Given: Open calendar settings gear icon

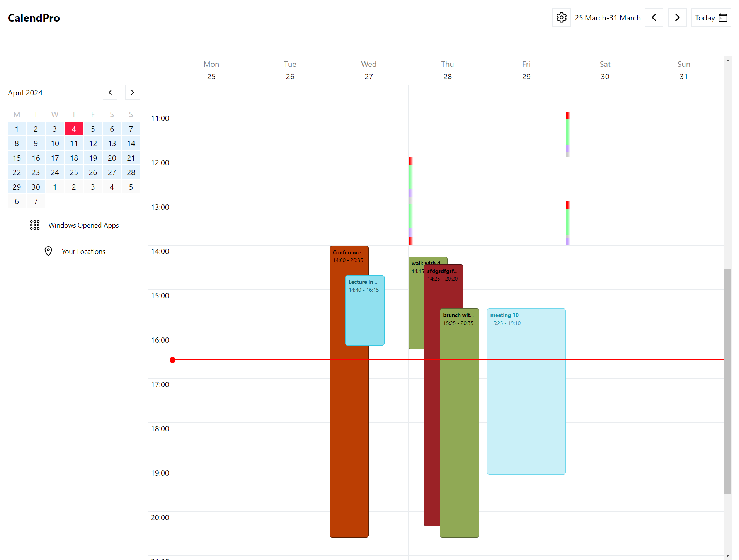Looking at the screenshot, I should [x=561, y=17].
